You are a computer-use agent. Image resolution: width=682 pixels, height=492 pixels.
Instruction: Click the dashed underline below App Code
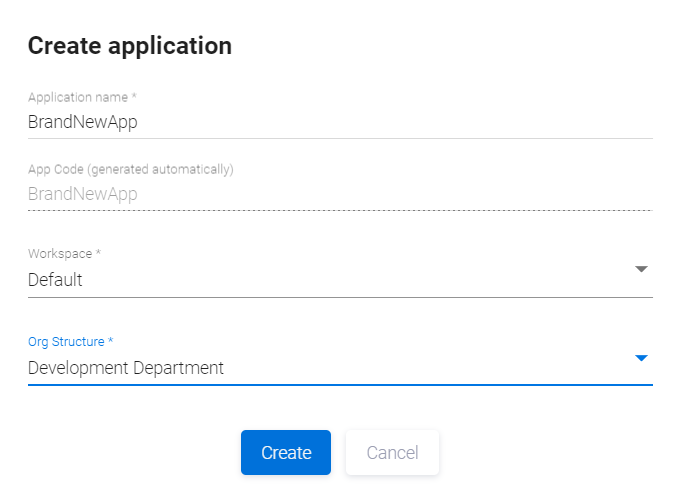coord(340,210)
